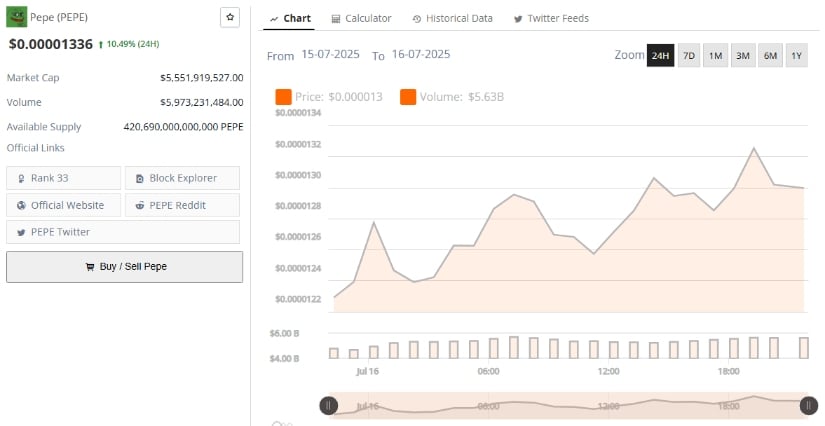Image resolution: width=825 pixels, height=426 pixels.
Task: Click the 12:00 time axis label
Action: tap(608, 371)
